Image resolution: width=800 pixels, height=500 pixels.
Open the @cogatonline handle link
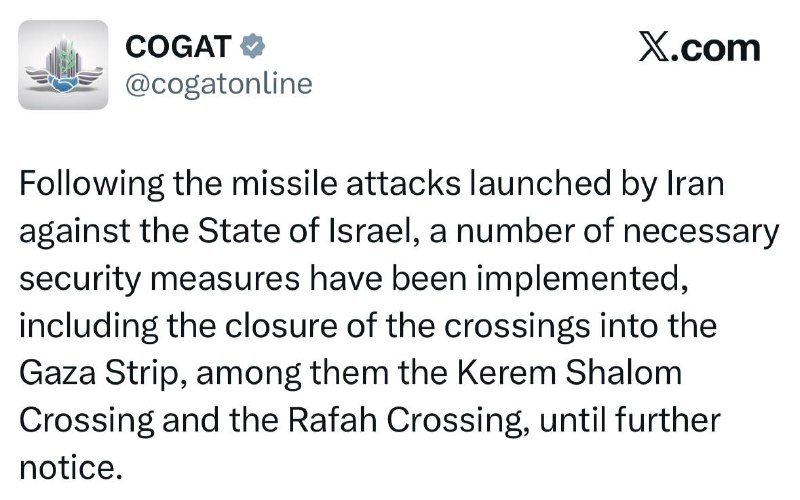(x=219, y=84)
